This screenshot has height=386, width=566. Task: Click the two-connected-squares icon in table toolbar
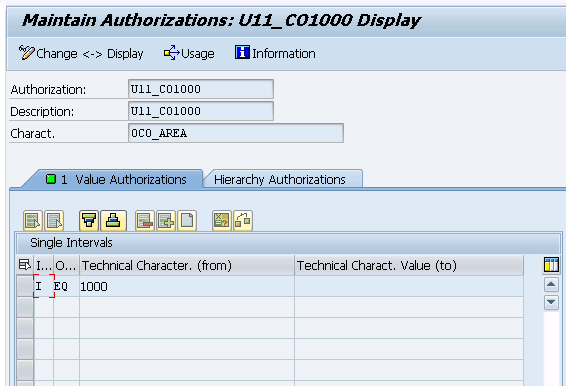pyautogui.click(x=243, y=221)
